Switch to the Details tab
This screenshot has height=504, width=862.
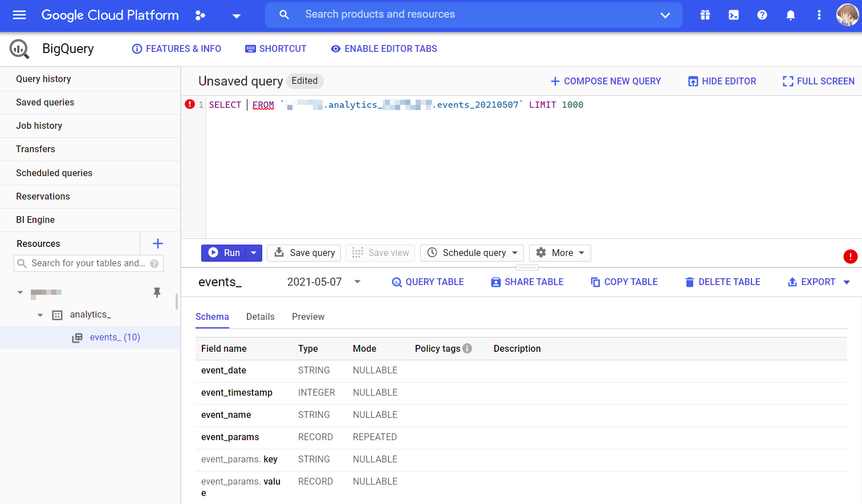pyautogui.click(x=261, y=317)
